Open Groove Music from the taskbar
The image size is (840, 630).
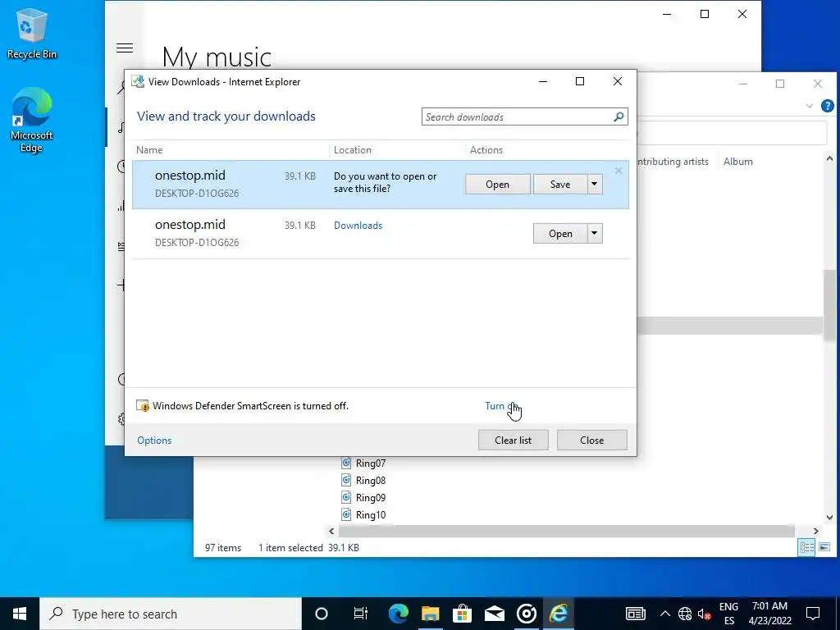[x=526, y=614]
